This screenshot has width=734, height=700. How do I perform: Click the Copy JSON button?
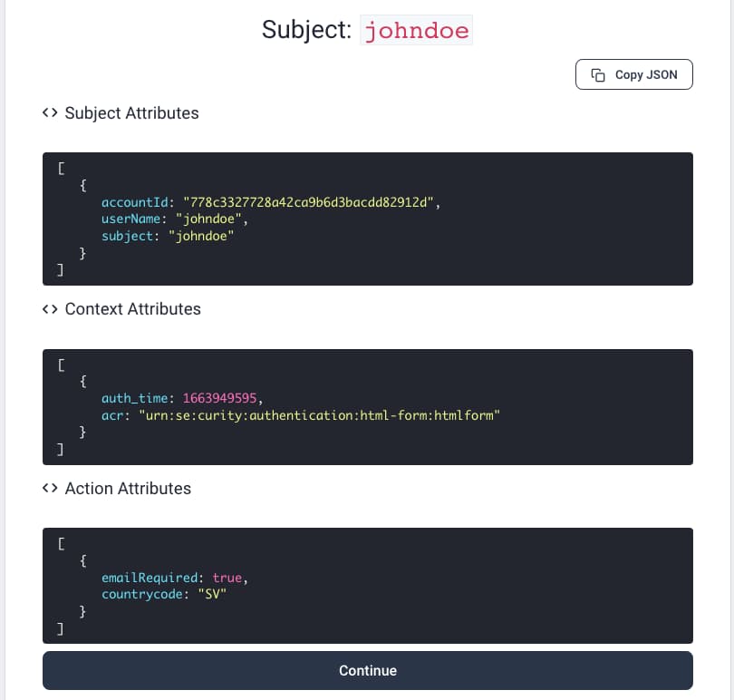click(x=634, y=74)
